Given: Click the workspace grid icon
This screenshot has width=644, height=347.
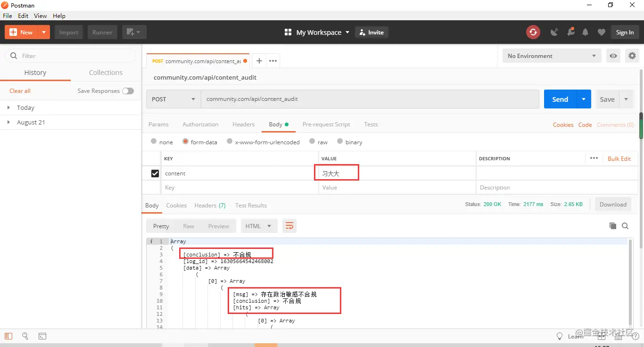Looking at the screenshot, I should [x=288, y=32].
